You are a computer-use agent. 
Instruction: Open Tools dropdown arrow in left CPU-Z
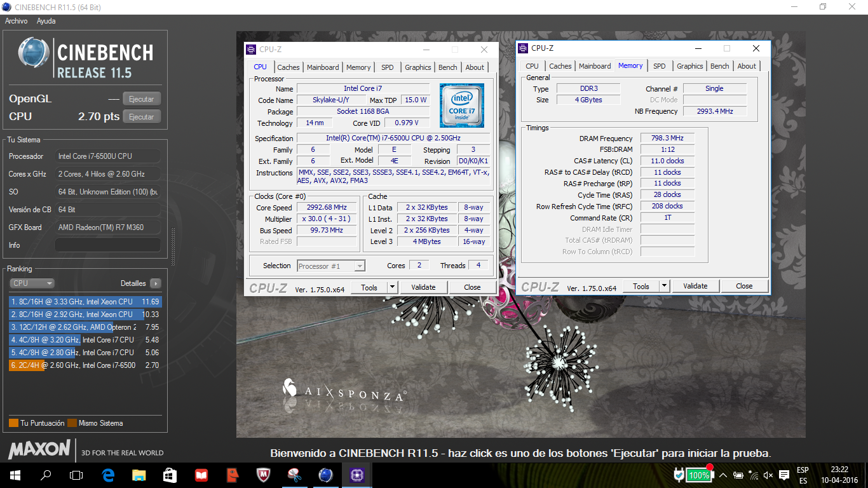click(x=393, y=287)
